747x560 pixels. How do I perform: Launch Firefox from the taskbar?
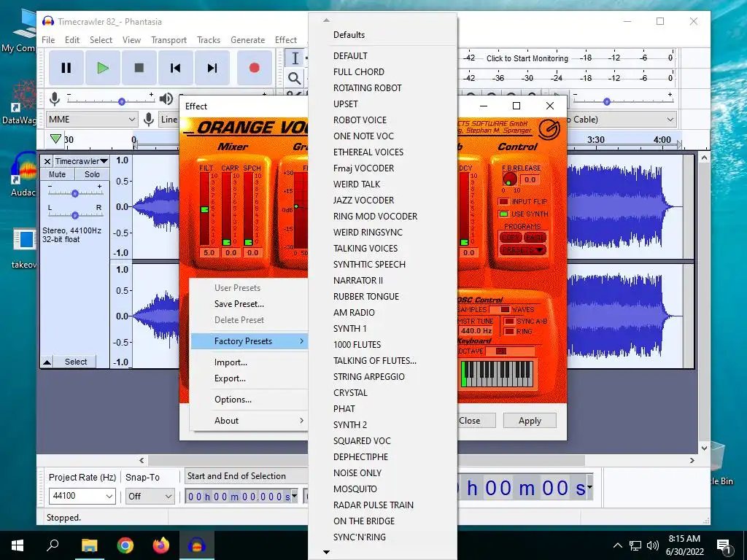161,545
